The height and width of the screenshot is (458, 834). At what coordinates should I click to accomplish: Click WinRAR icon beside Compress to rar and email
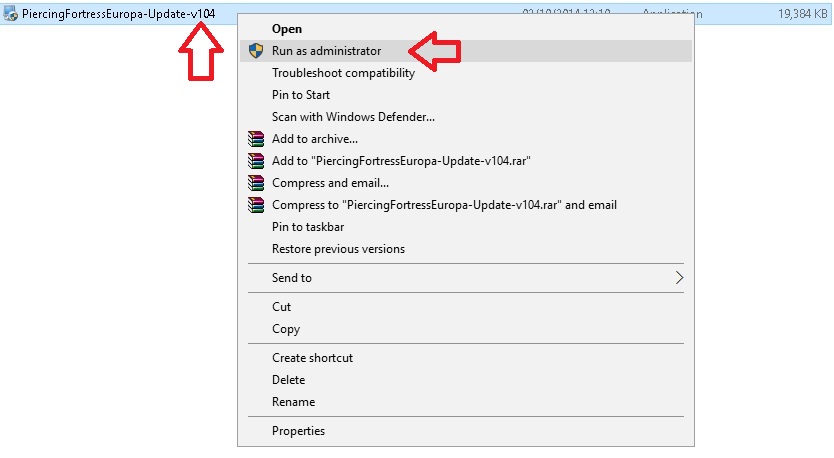[256, 205]
